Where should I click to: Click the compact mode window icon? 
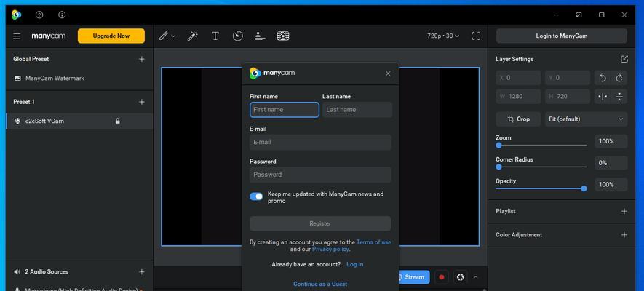[579, 15]
